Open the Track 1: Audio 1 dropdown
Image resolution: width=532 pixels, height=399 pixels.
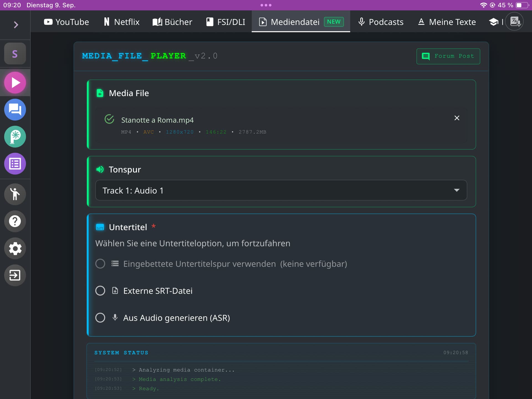(281, 190)
